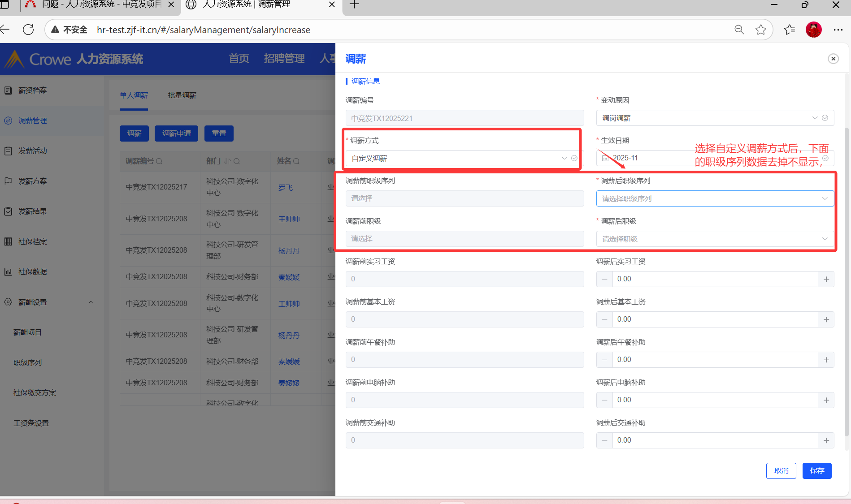This screenshot has height=504, width=851.
Task: Cancel the form with 取消
Action: pyautogui.click(x=781, y=471)
